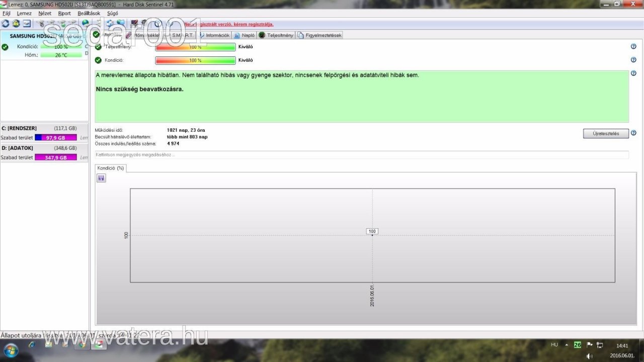Image resolution: width=644 pixels, height=362 pixels.
Task: Click the 2016.06.01. date on chart axis
Action: click(372, 295)
